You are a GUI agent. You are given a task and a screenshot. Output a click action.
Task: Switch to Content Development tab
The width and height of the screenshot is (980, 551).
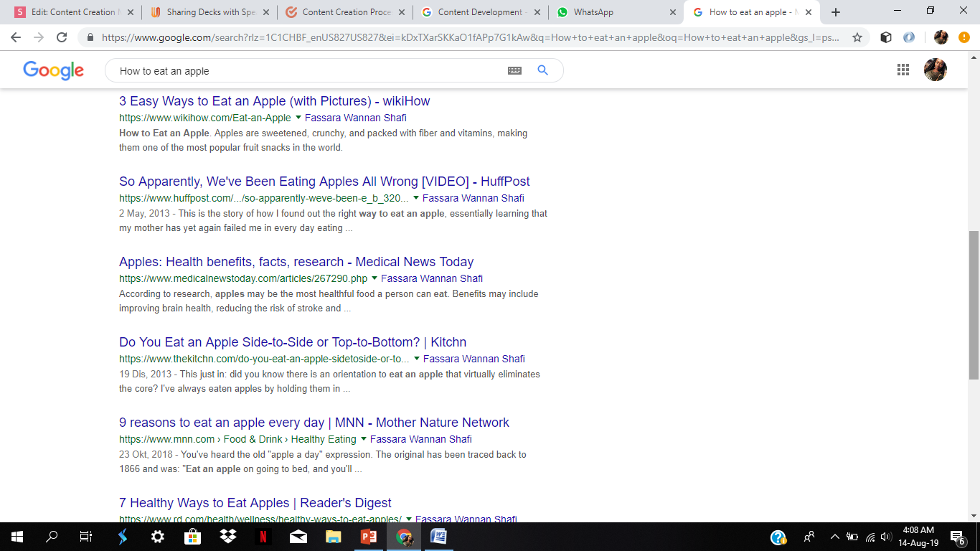[479, 12]
